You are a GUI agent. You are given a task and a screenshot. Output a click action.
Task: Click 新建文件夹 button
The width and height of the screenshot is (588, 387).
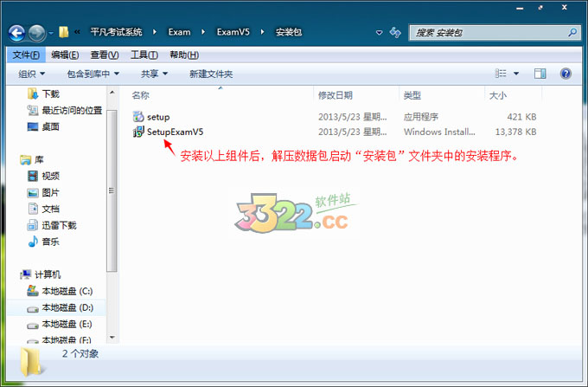point(211,74)
